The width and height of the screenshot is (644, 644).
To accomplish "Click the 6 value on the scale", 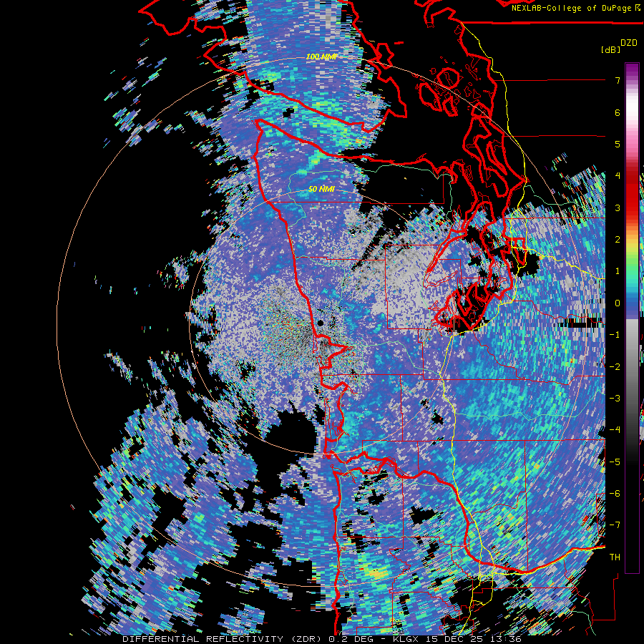I will pos(618,112).
